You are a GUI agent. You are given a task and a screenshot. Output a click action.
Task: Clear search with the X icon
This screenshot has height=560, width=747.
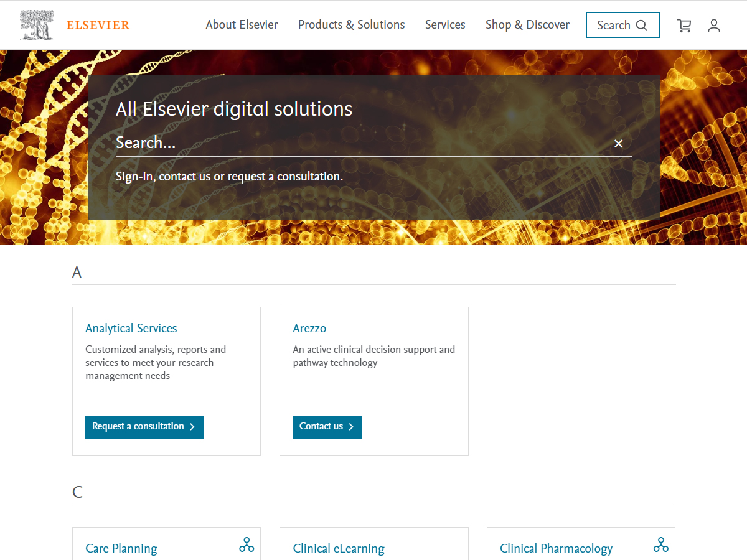point(618,144)
